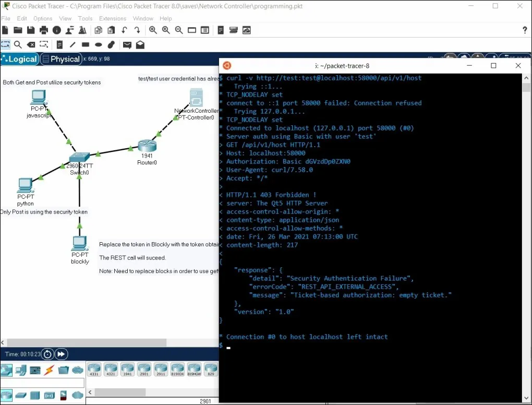Select the Add Complex PDU tool

[x=140, y=44]
